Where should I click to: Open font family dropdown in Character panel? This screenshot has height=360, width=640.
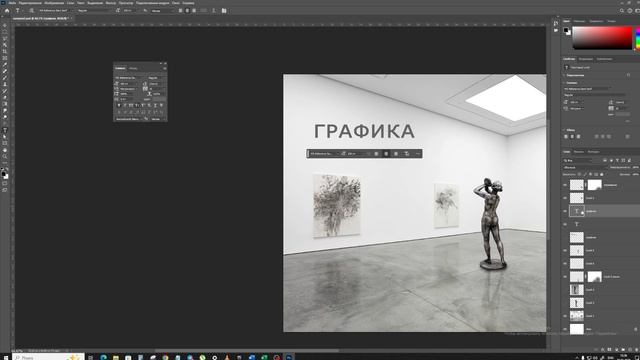pyautogui.click(x=131, y=78)
